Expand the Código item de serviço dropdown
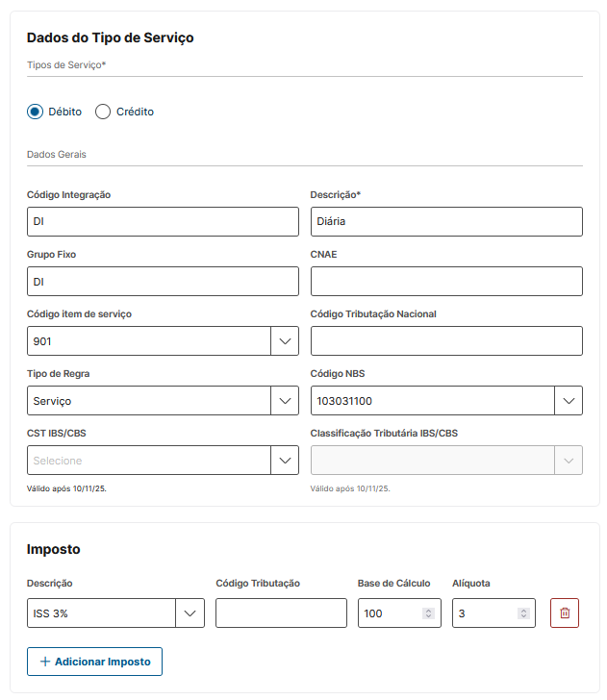 coord(285,341)
